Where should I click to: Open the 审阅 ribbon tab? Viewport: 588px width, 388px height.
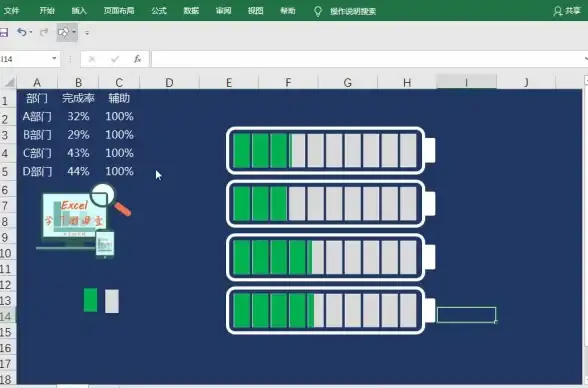tap(224, 11)
